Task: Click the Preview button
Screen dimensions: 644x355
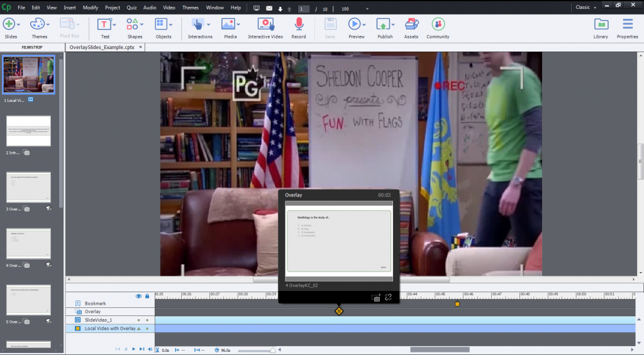Action: (x=355, y=25)
